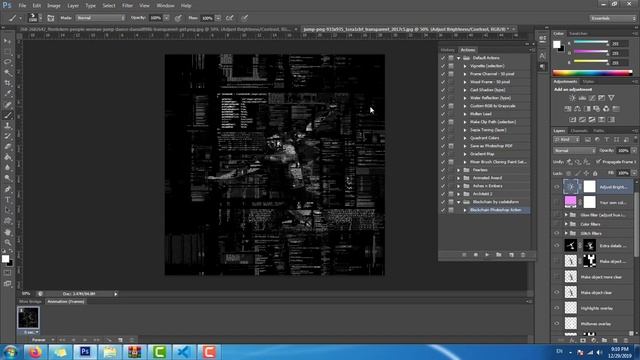
Task: Expand the Sepia Toning (layer) action
Action: tap(465, 130)
